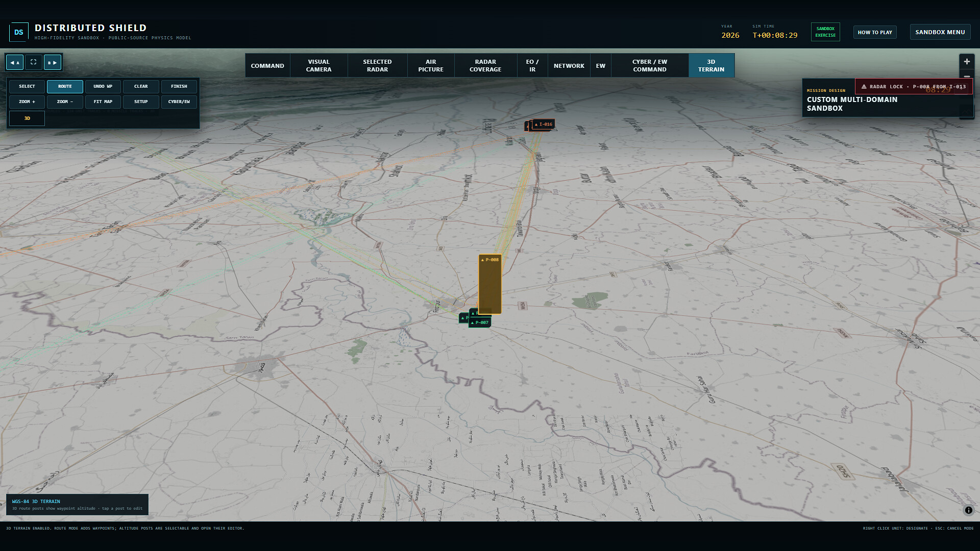
Task: Switch to the previous view A arrow
Action: click(x=15, y=62)
